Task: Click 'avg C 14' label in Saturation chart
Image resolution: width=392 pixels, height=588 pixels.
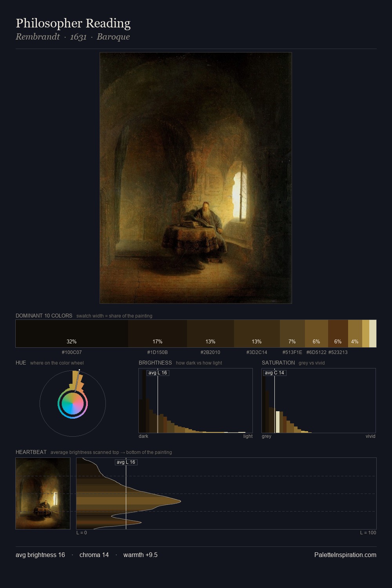Action: (x=274, y=373)
